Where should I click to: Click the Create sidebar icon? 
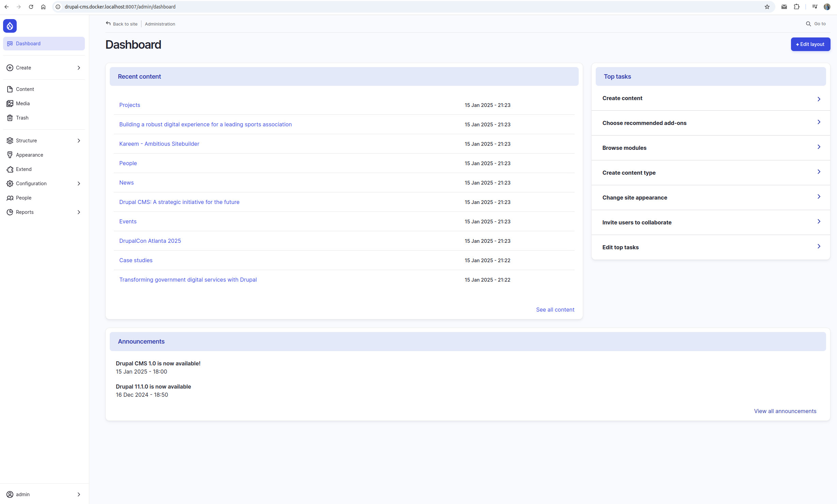(10, 67)
